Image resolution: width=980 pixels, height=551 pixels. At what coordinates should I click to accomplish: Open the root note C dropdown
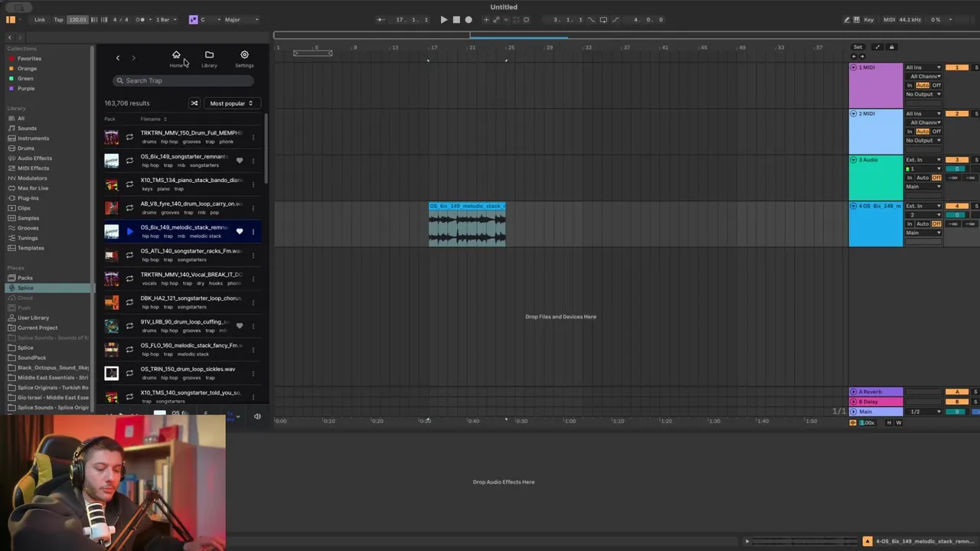pos(210,20)
